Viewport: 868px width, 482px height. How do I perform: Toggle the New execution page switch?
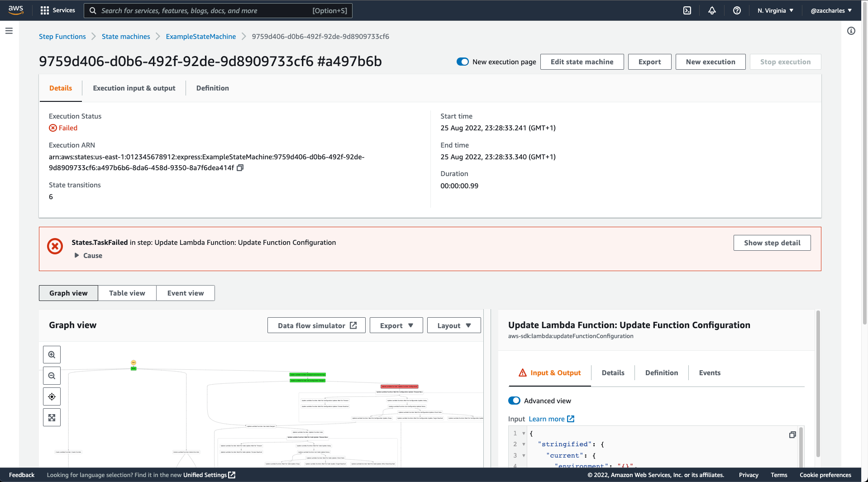[463, 62]
